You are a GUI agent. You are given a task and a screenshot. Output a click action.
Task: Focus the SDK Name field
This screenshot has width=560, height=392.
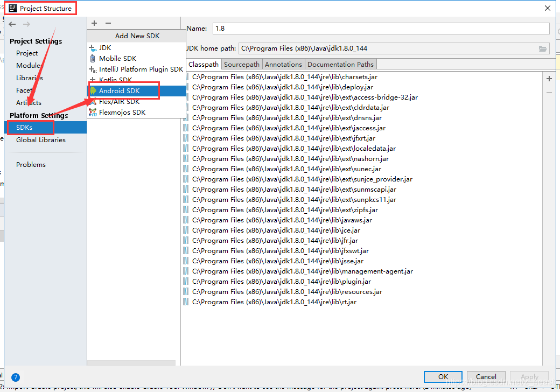point(381,29)
